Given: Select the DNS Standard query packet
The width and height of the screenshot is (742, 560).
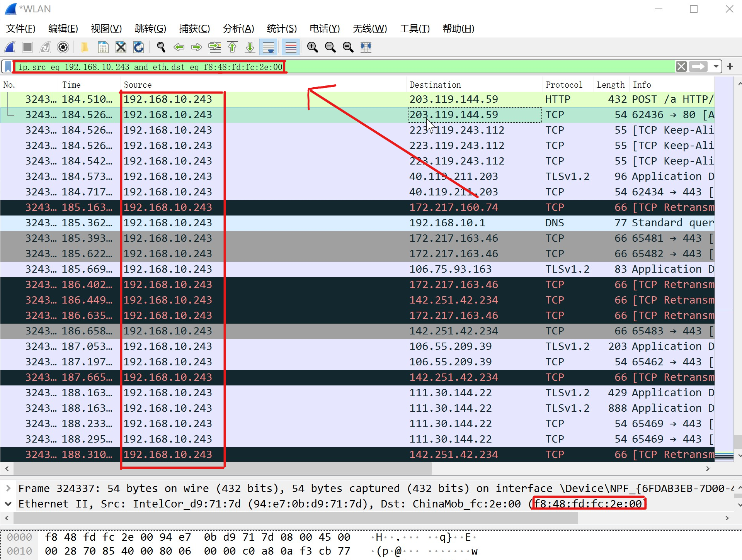Looking at the screenshot, I should 357,223.
